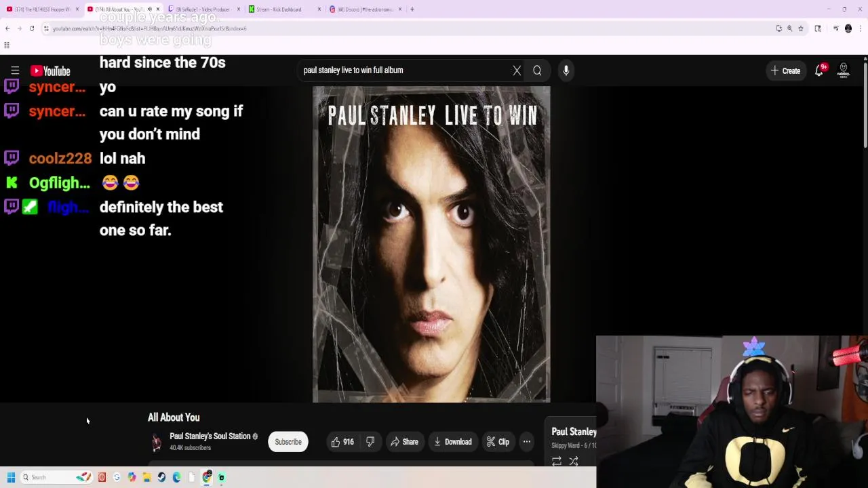This screenshot has width=868, height=488.
Task: Click the page vertical scrollbar
Action: pos(865,105)
